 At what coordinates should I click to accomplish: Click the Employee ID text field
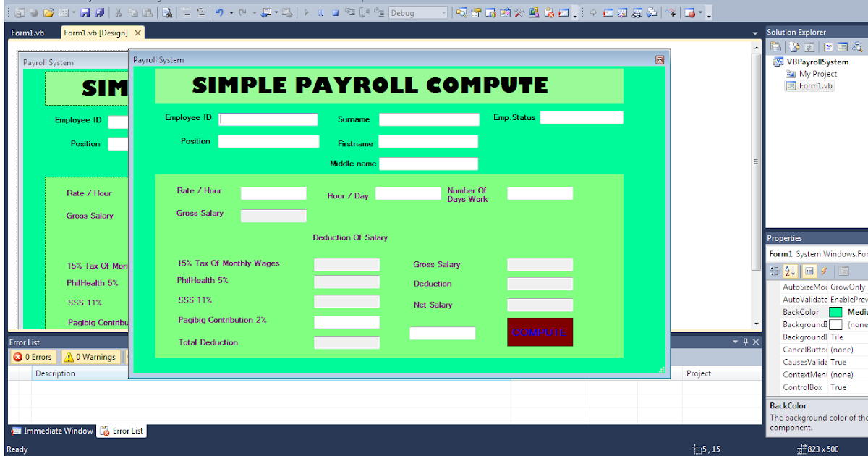coord(268,119)
